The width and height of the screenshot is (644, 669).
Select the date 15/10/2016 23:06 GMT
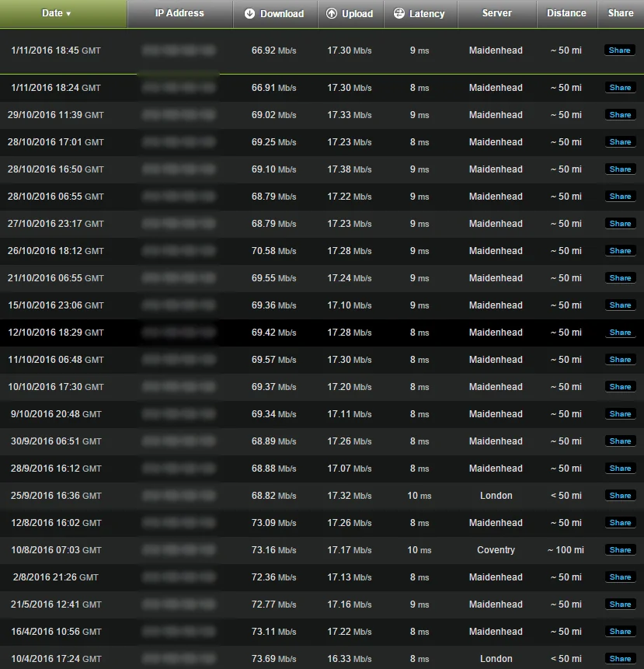click(x=55, y=305)
